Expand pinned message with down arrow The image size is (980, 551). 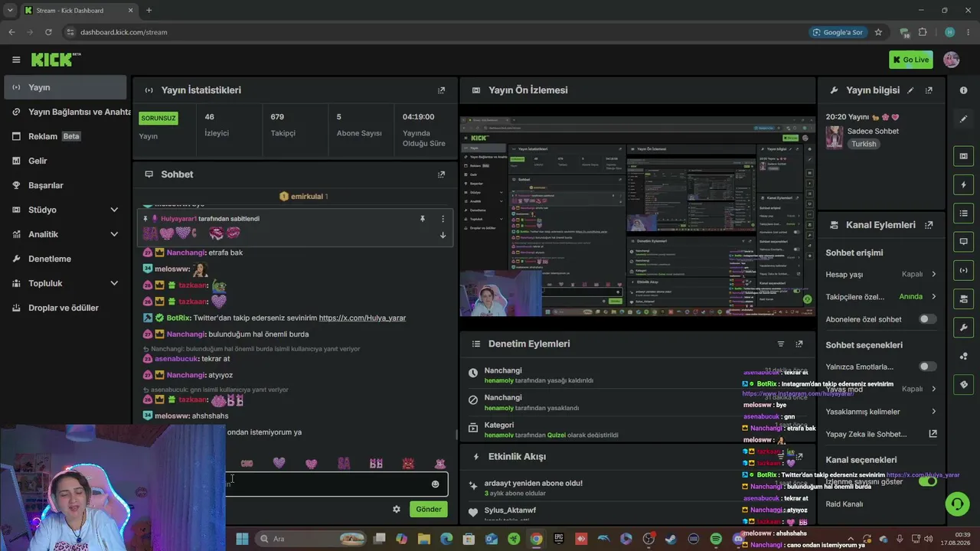[443, 235]
